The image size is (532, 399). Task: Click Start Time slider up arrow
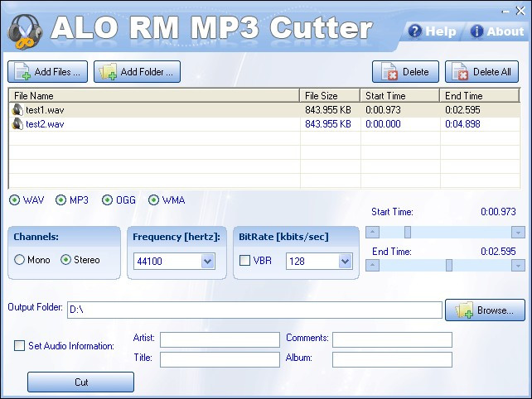[373, 233]
